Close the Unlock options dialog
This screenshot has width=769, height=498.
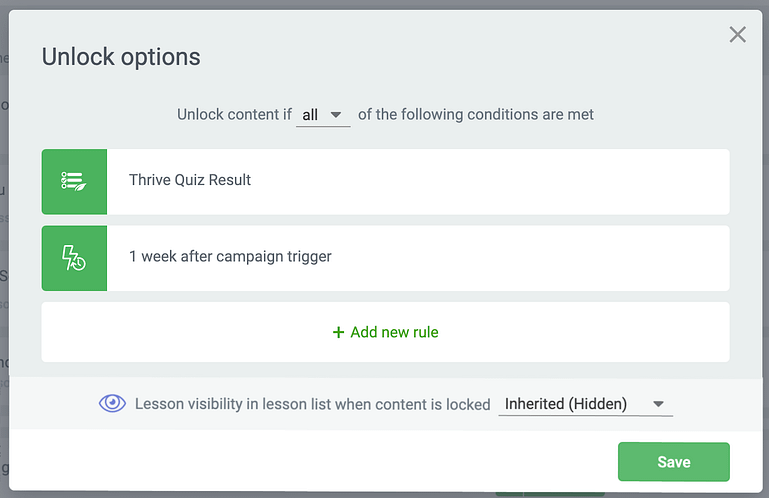point(737,35)
